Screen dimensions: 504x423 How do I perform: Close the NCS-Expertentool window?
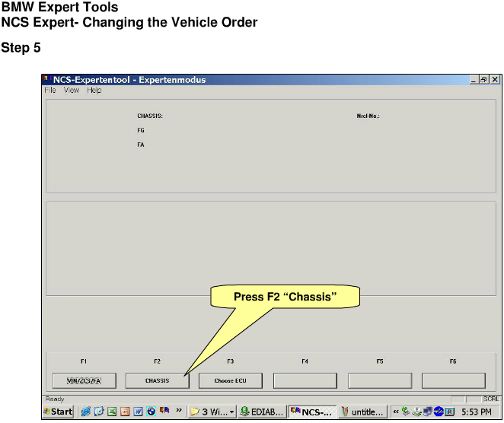coord(495,80)
